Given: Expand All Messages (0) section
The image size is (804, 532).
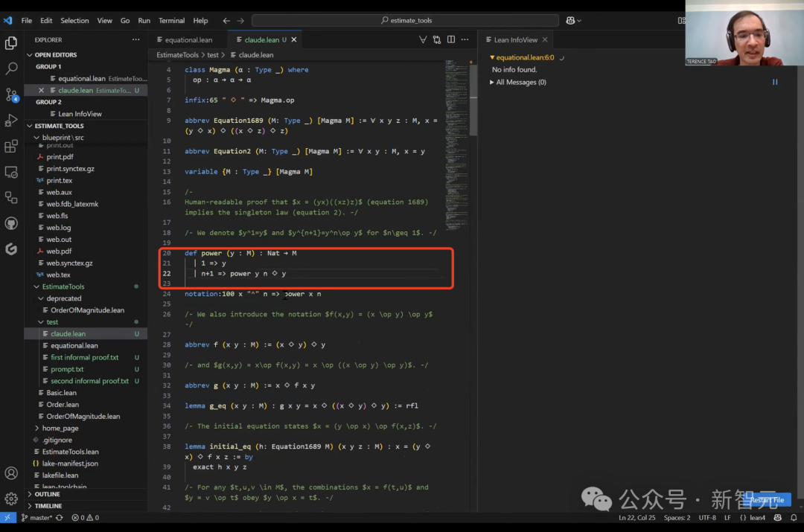Looking at the screenshot, I should click(x=518, y=82).
